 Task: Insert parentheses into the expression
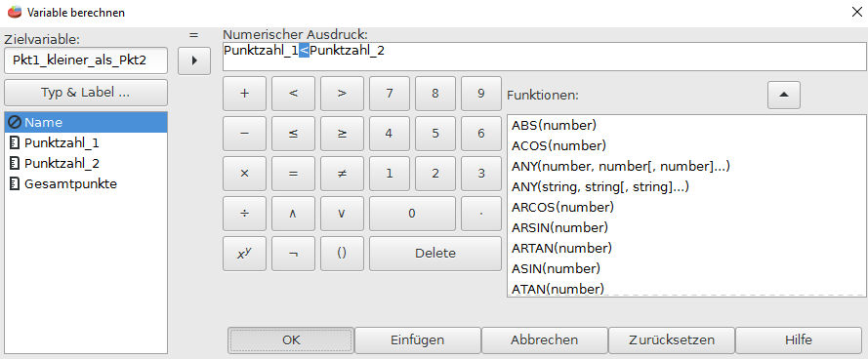(342, 254)
